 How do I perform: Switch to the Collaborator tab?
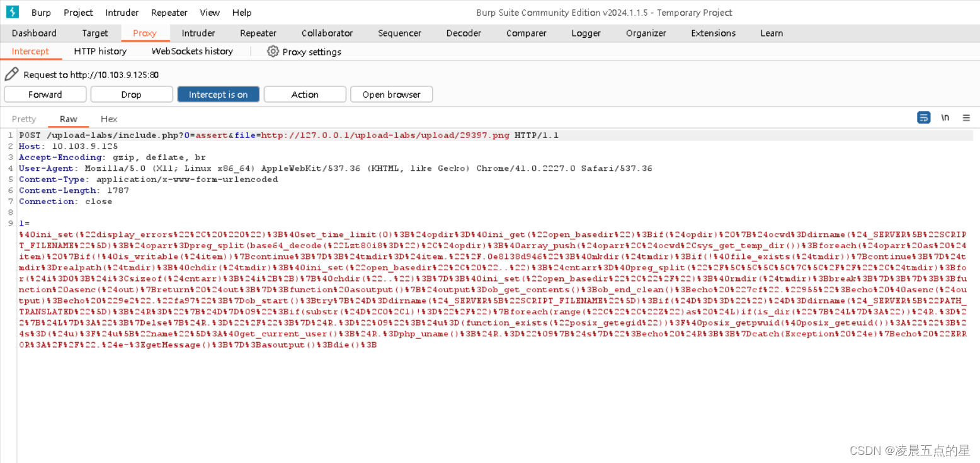point(327,33)
